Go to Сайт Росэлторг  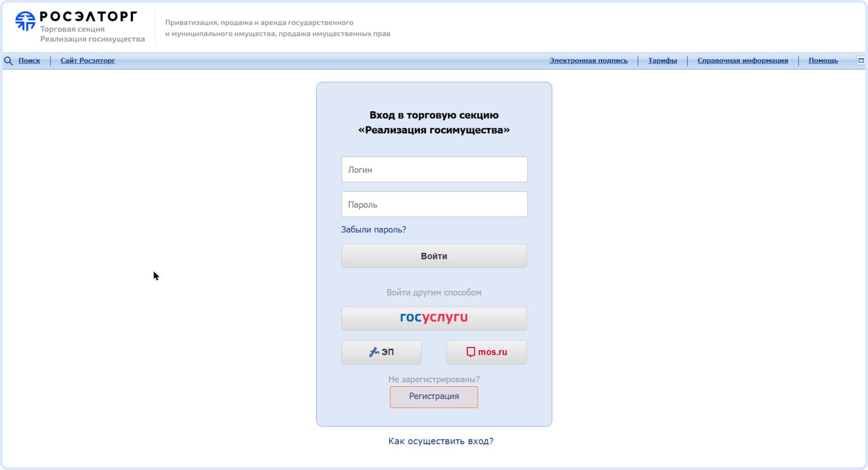(88, 61)
